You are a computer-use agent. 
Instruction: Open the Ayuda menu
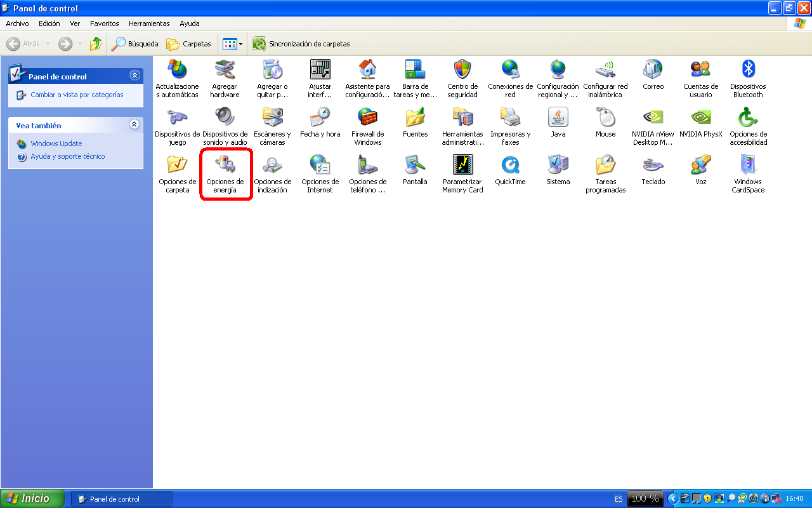point(189,23)
